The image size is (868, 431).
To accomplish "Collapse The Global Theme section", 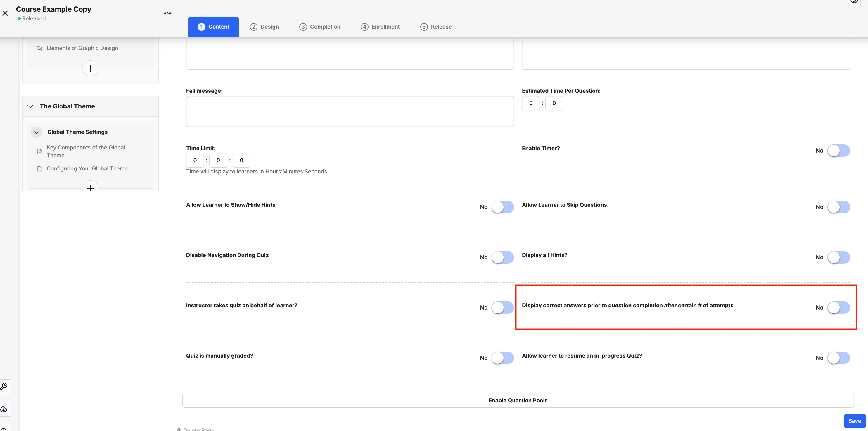I will (30, 106).
